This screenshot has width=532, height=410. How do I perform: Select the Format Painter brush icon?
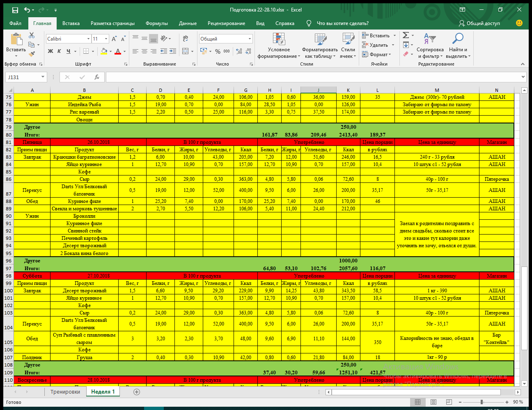click(32, 54)
